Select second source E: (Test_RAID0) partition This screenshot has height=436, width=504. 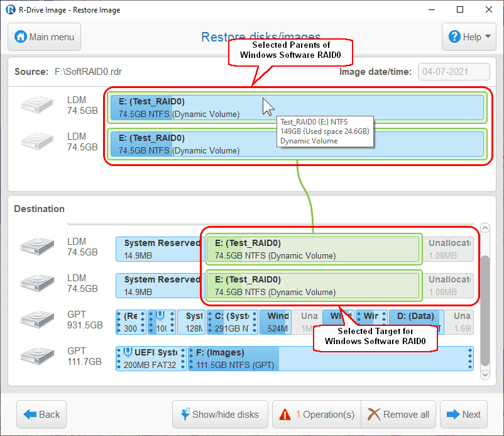click(297, 144)
